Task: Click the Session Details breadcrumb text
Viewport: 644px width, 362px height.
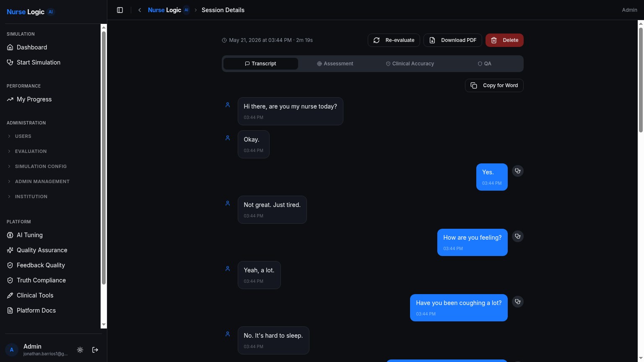Action: 223,10
